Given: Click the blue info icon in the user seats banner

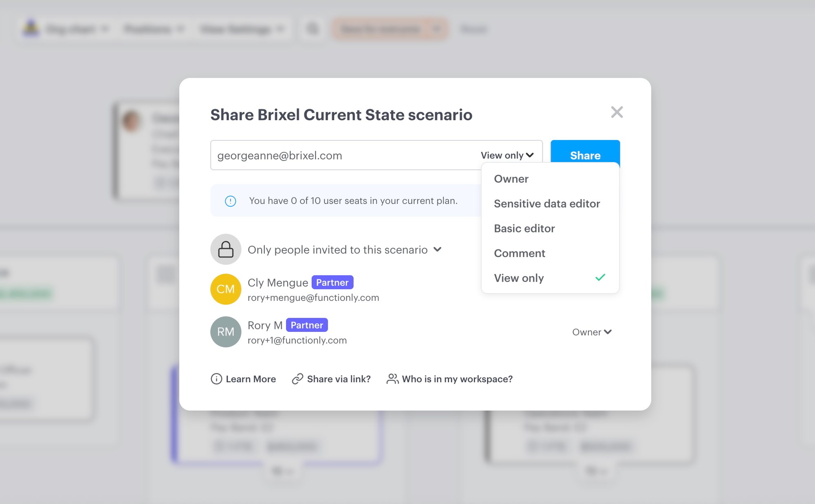Looking at the screenshot, I should pos(230,200).
